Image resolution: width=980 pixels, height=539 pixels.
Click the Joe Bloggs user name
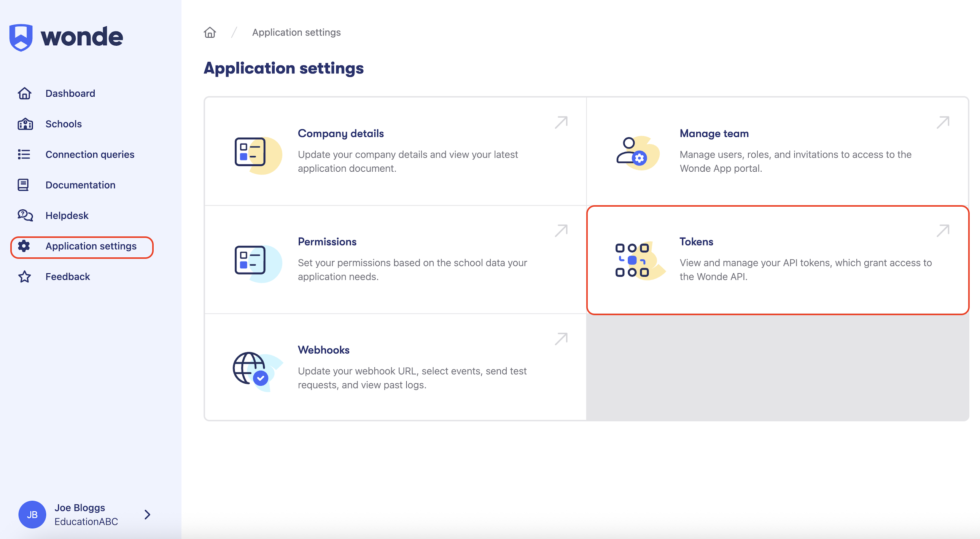click(80, 507)
